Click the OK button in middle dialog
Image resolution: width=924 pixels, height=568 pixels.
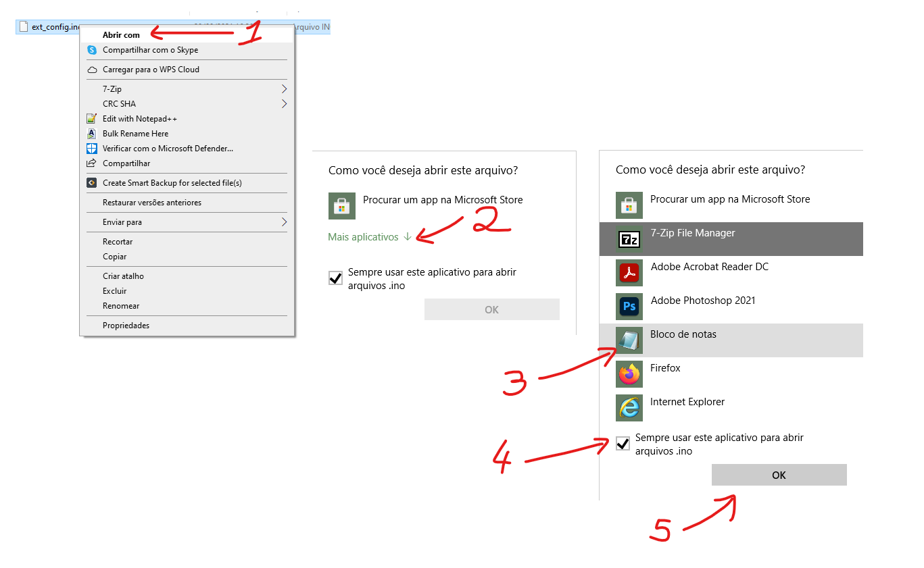pos(492,309)
